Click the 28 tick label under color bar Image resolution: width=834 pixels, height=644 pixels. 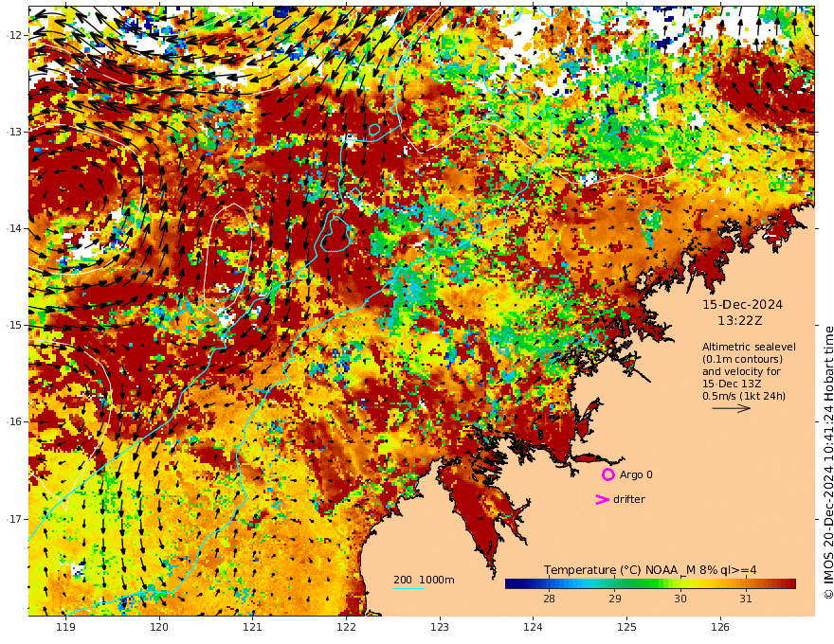click(x=549, y=599)
